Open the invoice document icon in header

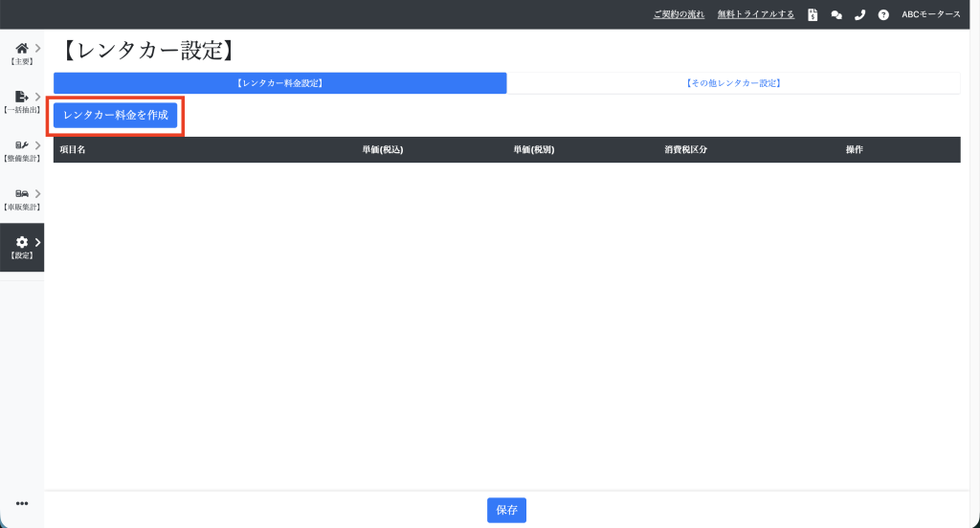coord(813,14)
